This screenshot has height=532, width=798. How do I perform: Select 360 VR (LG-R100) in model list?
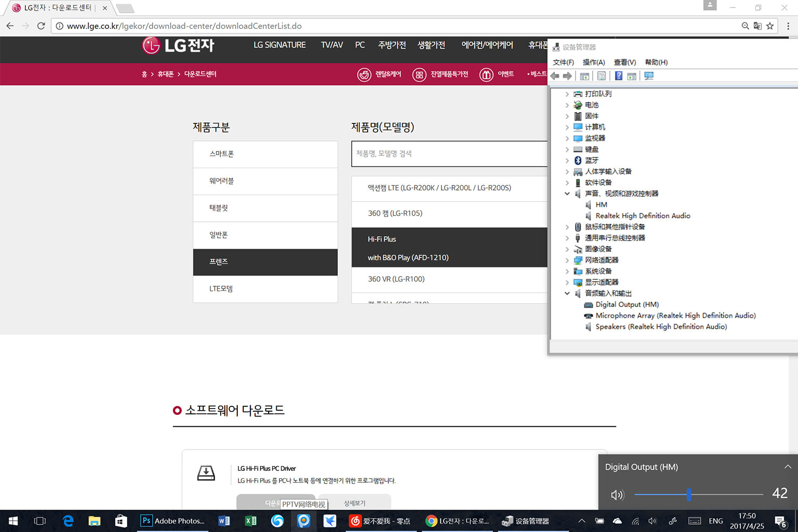pyautogui.click(x=450, y=279)
